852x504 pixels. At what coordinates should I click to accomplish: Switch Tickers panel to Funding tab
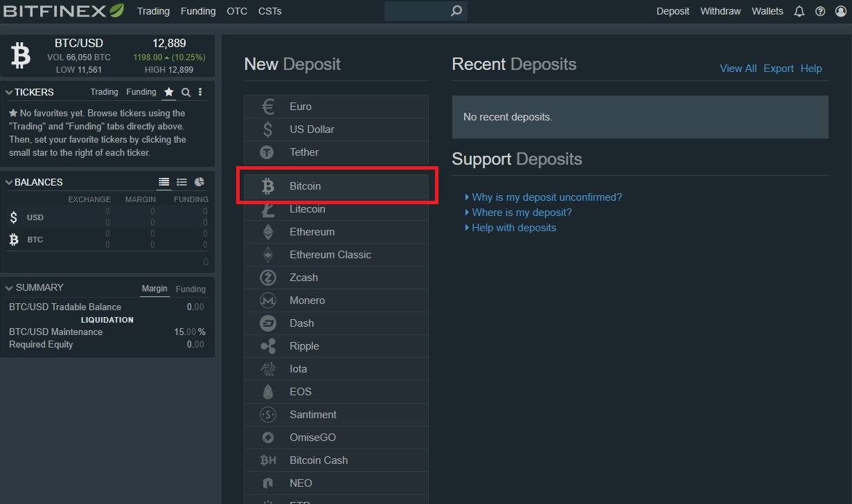[x=141, y=92]
